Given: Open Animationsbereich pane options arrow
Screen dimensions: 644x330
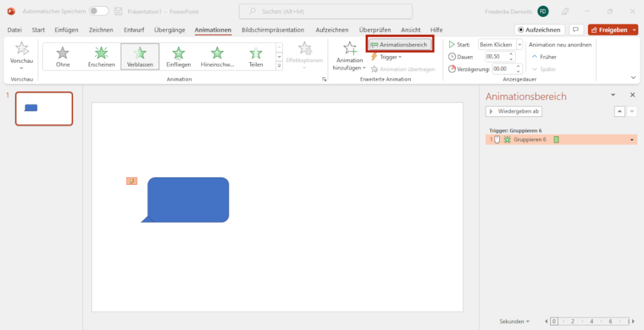Looking at the screenshot, I should 613,95.
